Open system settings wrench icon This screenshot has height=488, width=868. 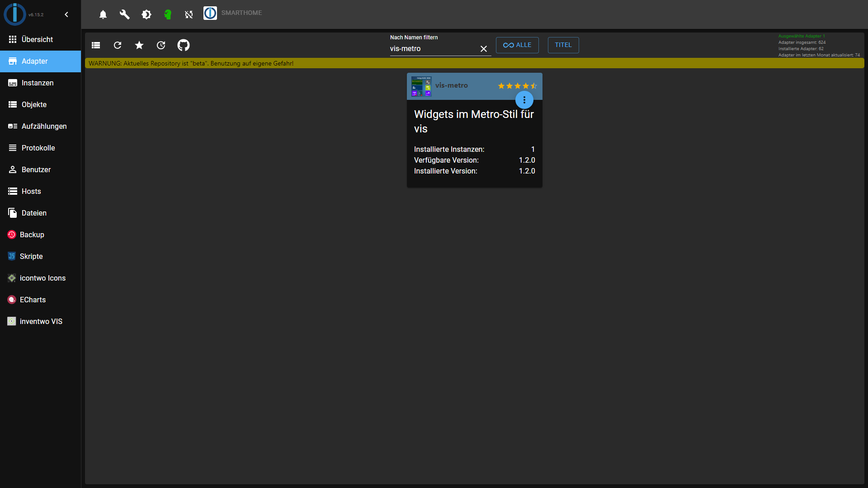125,14
